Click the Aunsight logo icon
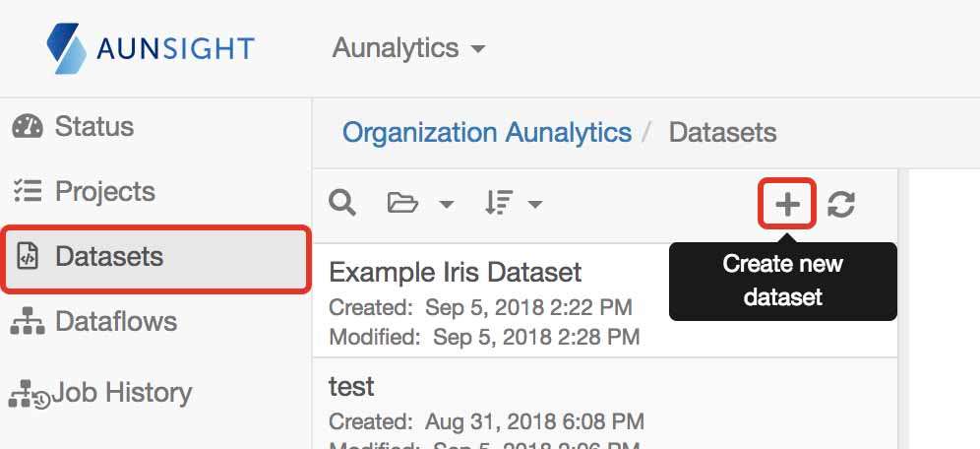Screen dimensions: 980x449 [x=67, y=48]
